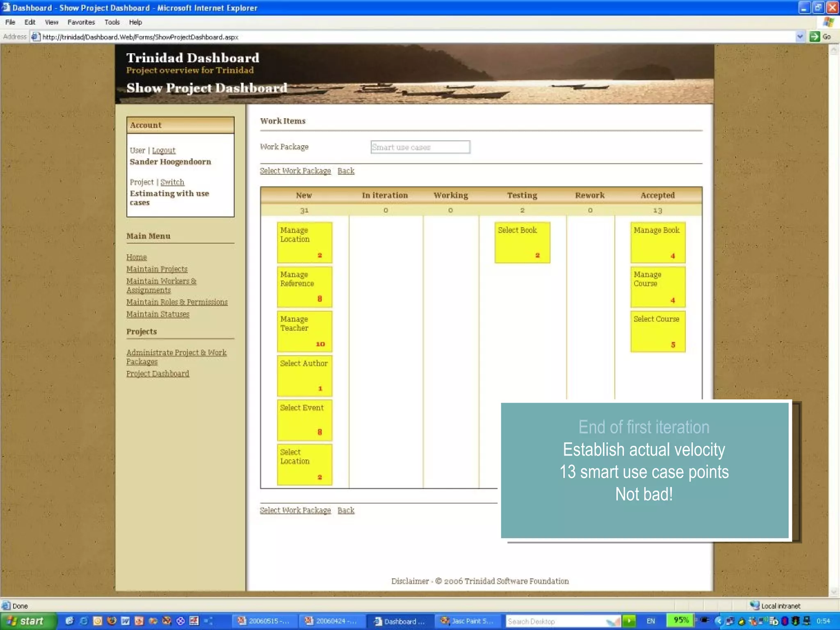Open the Manage Book sticky note
Image resolution: width=840 pixels, height=630 pixels.
(658, 242)
